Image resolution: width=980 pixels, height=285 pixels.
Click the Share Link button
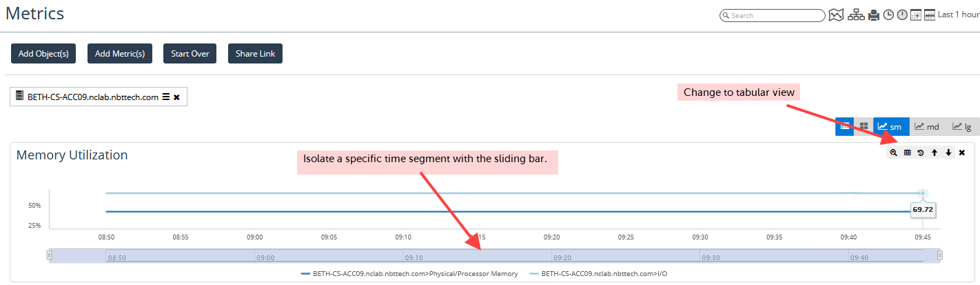255,54
